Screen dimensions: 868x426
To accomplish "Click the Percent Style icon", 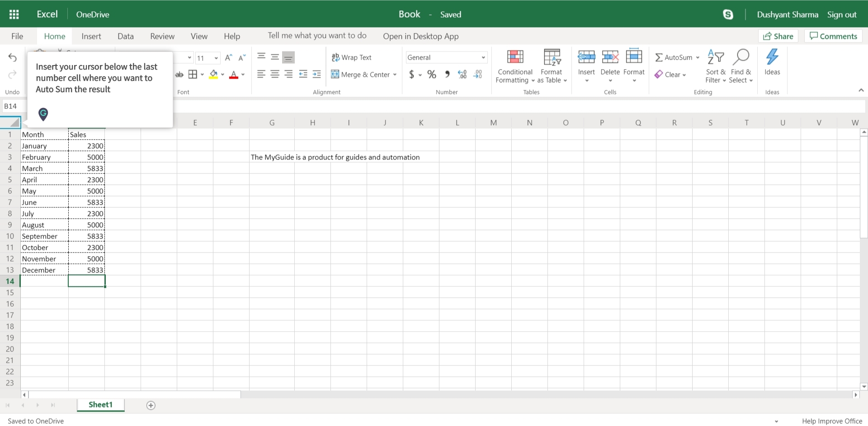I will tap(431, 75).
